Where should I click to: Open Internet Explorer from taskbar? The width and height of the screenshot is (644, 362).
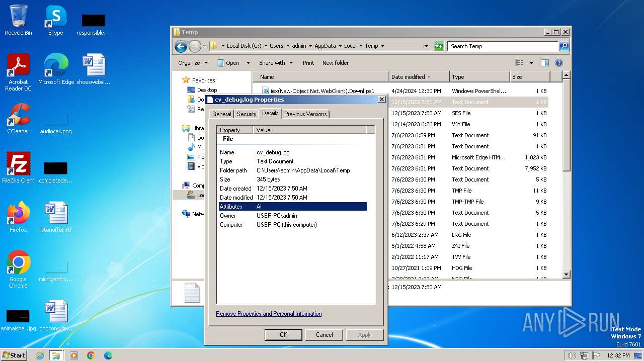tap(40, 355)
